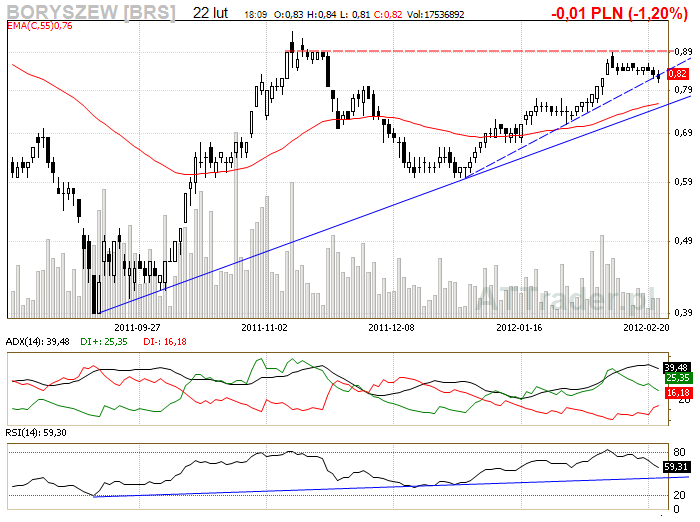This screenshot has width=700, height=522.
Task: Click the low value L: 0,81
Action: (x=355, y=15)
